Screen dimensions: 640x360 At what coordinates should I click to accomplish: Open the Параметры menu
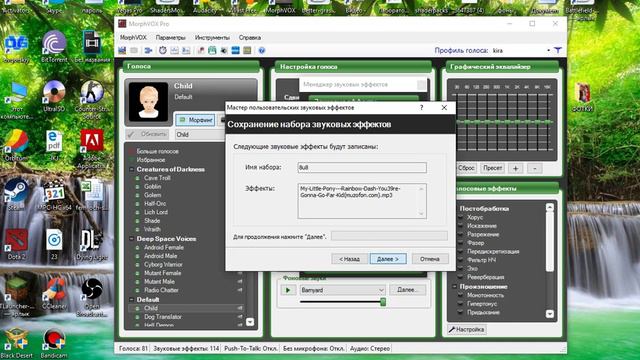171,38
